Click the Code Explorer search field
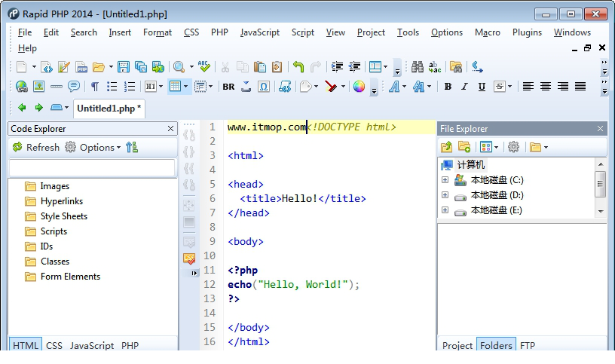615x364 pixels. (x=92, y=168)
